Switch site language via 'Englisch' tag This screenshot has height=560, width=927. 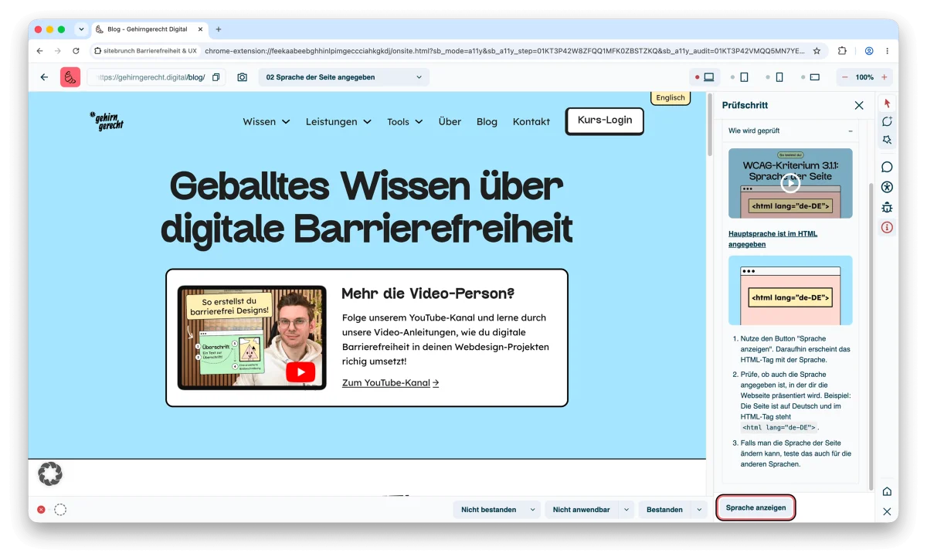coord(670,97)
